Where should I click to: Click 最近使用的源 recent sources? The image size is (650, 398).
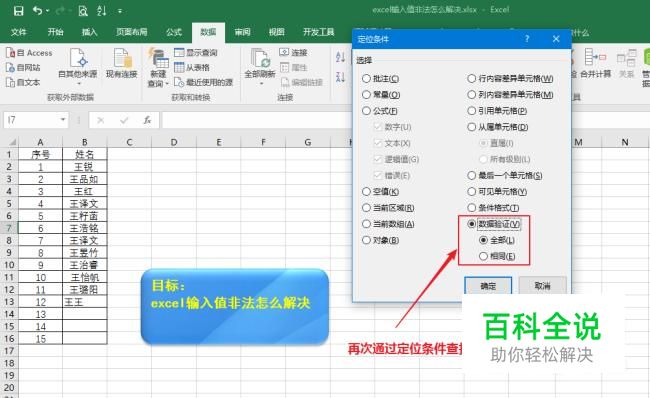pos(204,82)
